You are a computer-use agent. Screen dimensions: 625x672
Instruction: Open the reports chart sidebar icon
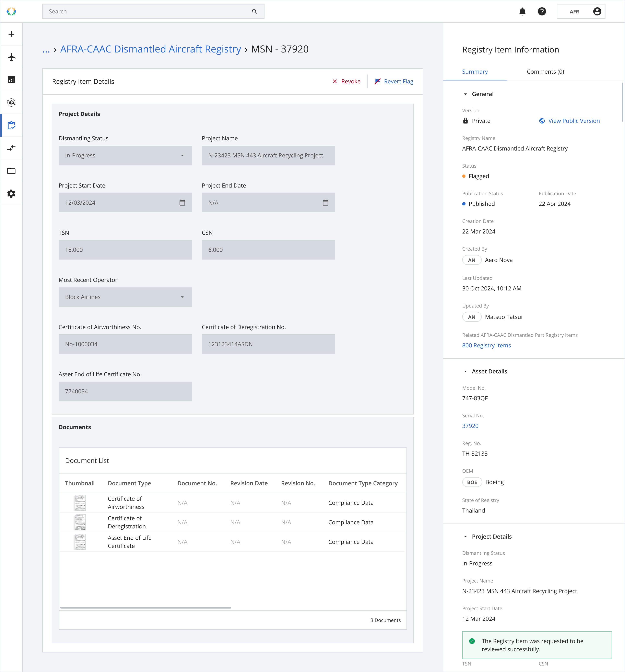click(x=12, y=80)
